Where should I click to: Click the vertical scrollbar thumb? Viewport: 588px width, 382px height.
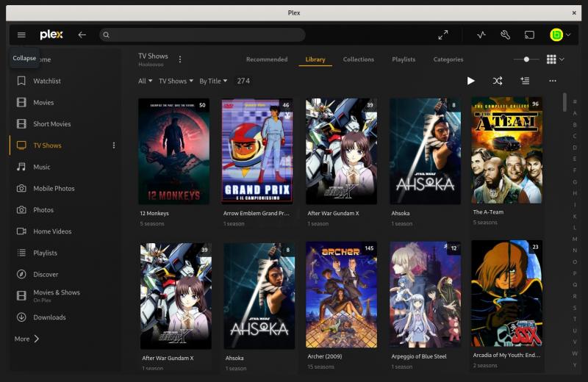[x=564, y=102]
